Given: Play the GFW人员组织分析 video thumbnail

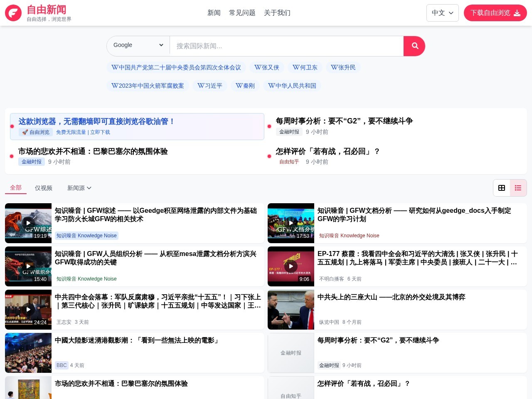Looking at the screenshot, I should point(28,266).
